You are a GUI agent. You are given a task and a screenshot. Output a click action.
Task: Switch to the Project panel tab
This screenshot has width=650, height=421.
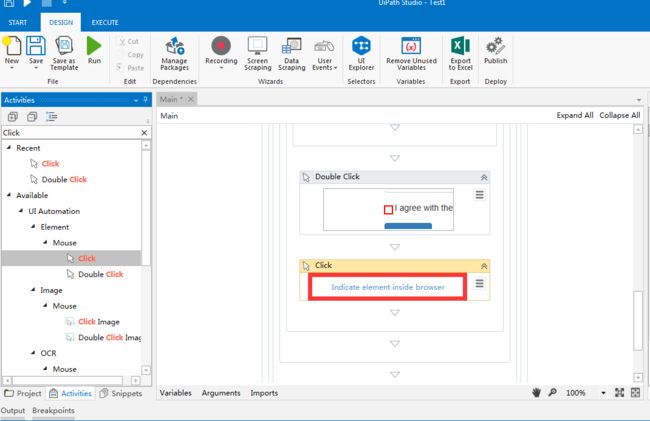(23, 393)
